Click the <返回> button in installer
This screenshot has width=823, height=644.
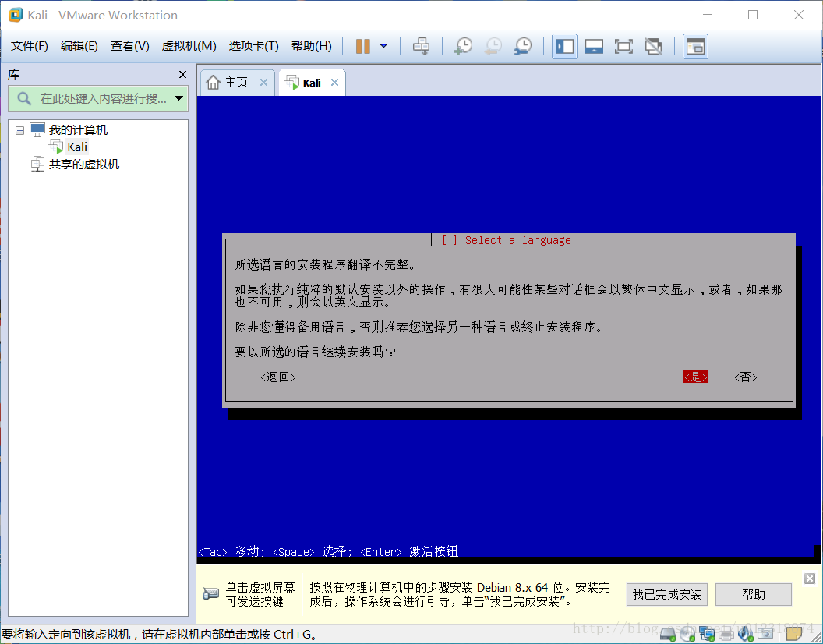point(278,377)
